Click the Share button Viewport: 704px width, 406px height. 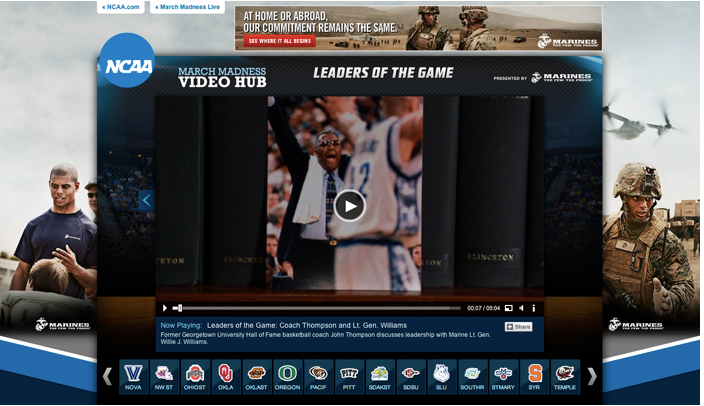coord(519,327)
